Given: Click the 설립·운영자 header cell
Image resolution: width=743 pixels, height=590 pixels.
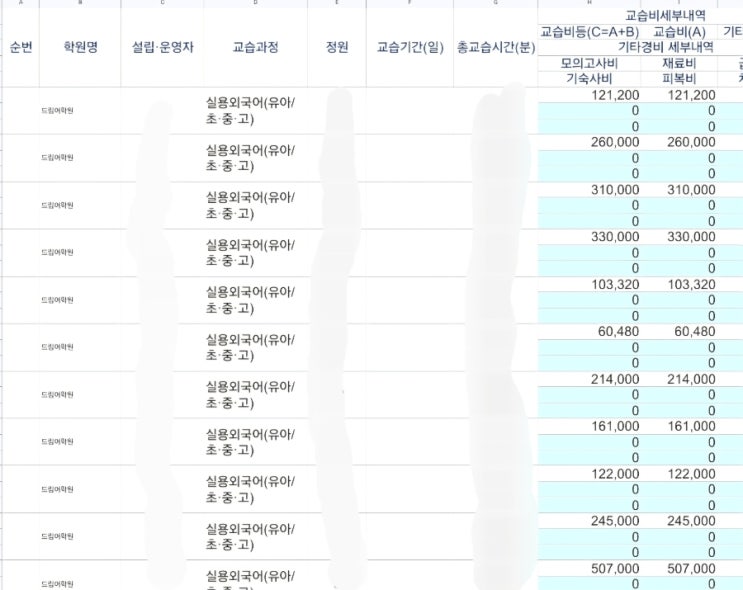Looking at the screenshot, I should tap(162, 47).
